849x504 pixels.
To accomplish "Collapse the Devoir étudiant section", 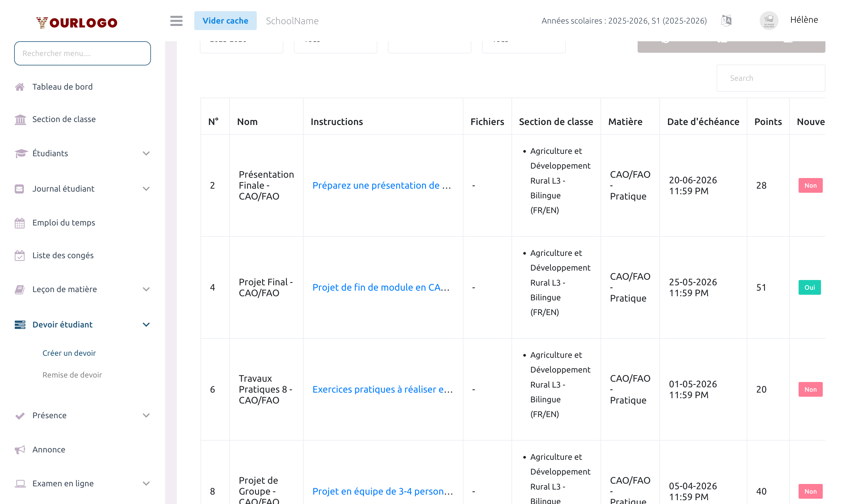I will coord(146,325).
